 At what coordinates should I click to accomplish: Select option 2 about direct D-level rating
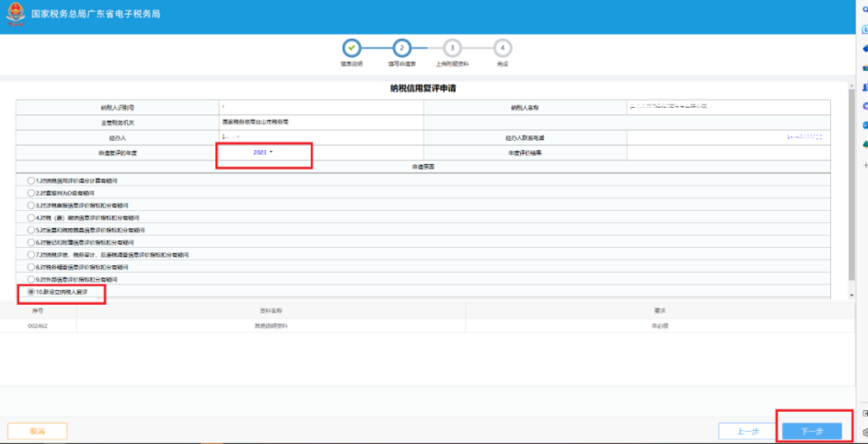pyautogui.click(x=31, y=193)
